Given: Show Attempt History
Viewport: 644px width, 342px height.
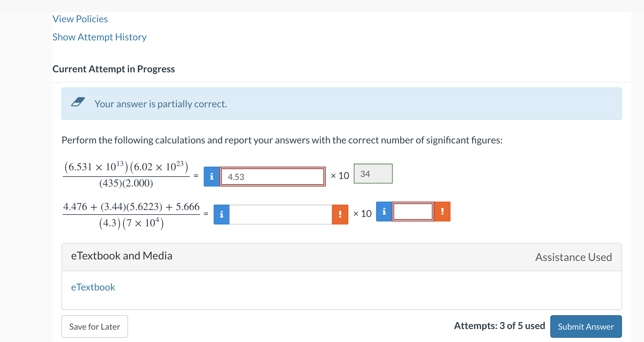Looking at the screenshot, I should (x=99, y=37).
